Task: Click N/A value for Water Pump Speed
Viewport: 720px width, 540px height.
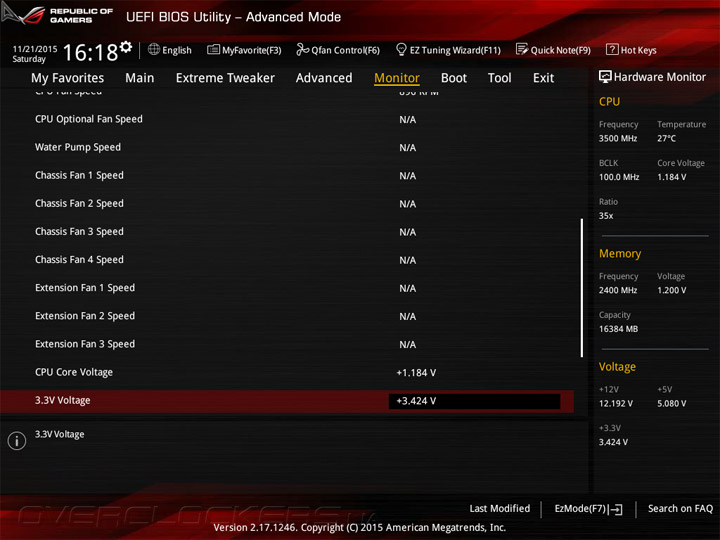Action: (407, 148)
